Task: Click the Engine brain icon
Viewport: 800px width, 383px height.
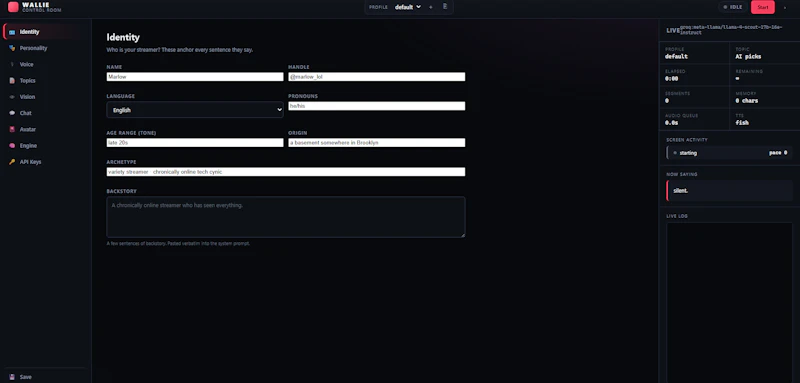Action: (x=12, y=146)
